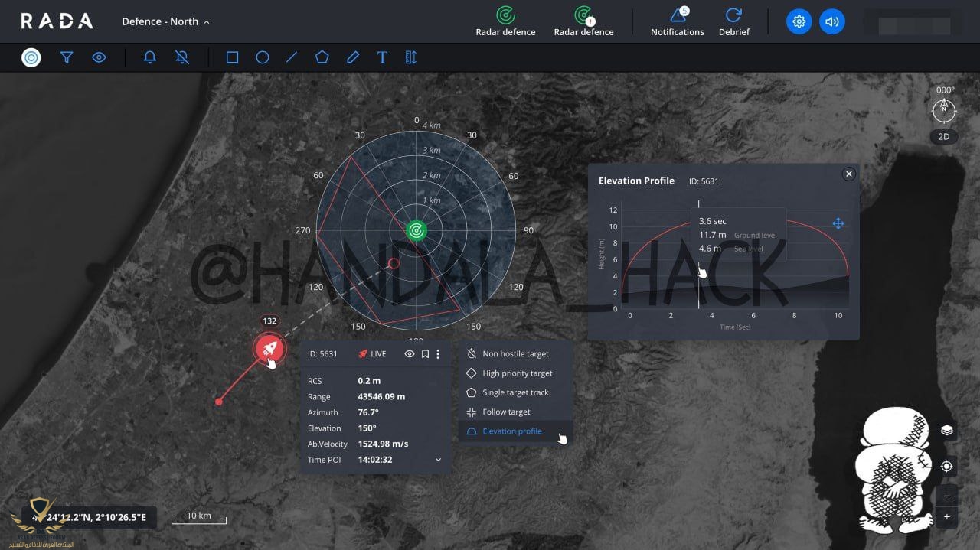Toggle the toolbar eye visibility icon

click(x=99, y=57)
